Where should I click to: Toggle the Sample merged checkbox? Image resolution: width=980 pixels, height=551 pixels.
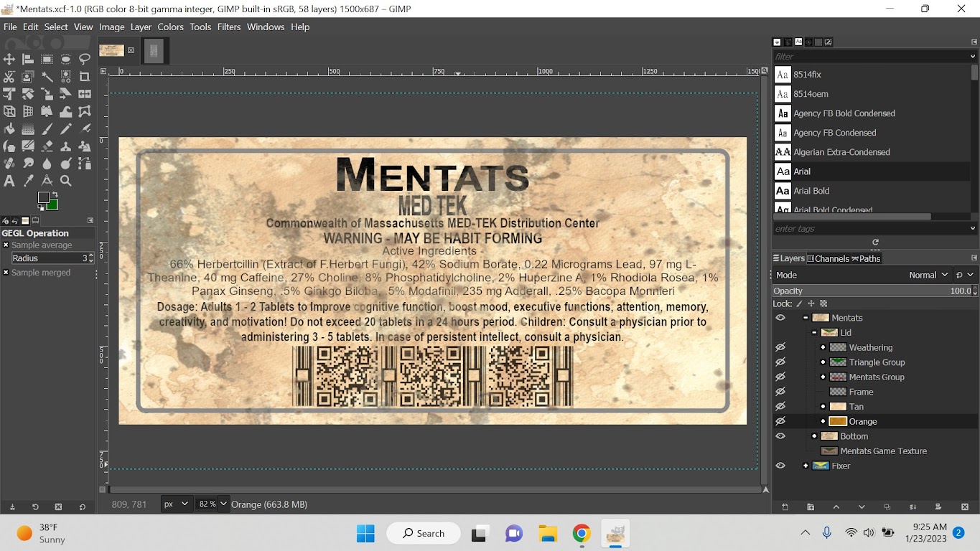[x=6, y=273]
